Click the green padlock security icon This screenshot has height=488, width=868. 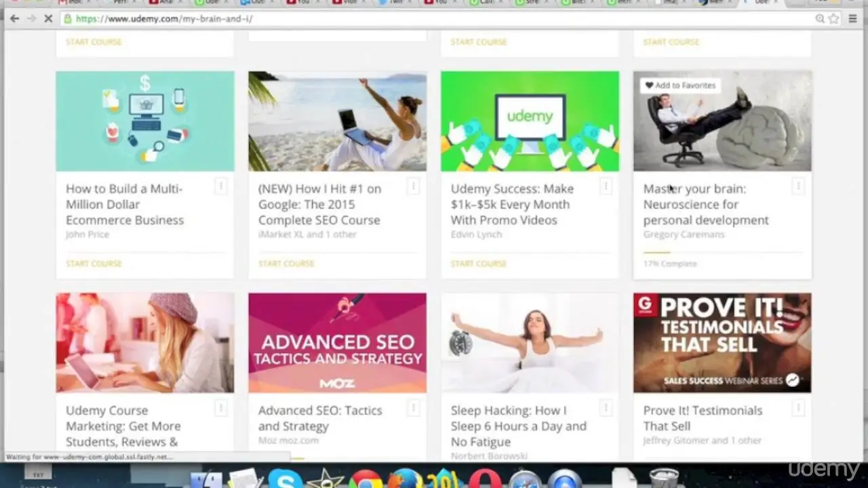click(67, 18)
